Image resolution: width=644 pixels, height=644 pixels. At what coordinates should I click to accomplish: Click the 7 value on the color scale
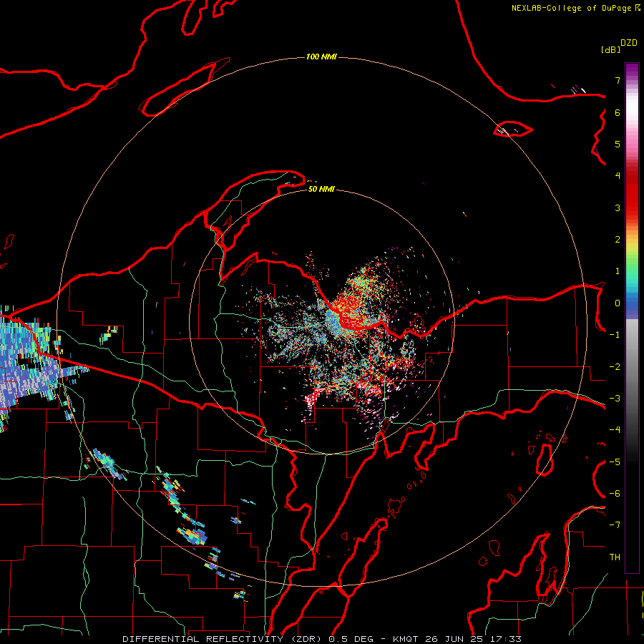(618, 80)
